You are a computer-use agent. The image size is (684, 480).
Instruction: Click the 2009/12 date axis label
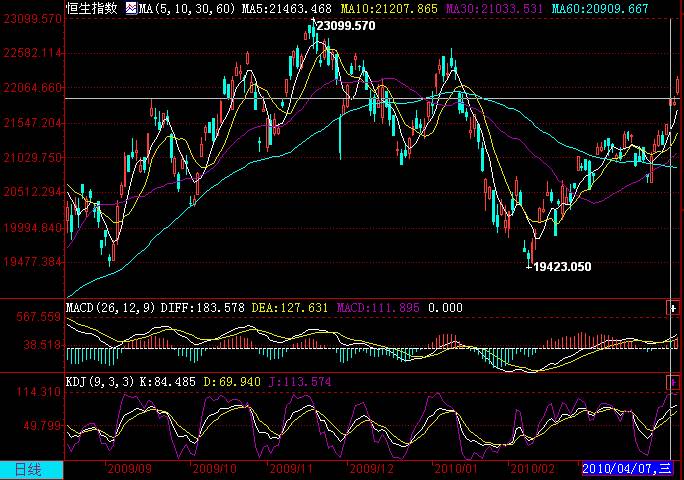371,470
